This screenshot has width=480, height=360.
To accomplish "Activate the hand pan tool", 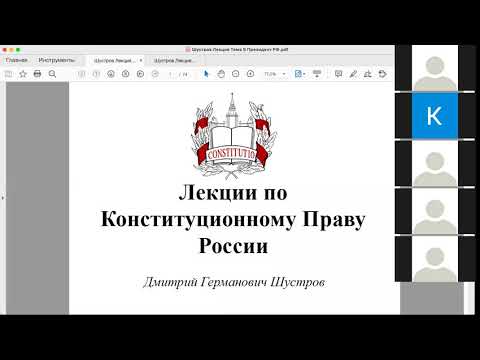I will [x=221, y=74].
